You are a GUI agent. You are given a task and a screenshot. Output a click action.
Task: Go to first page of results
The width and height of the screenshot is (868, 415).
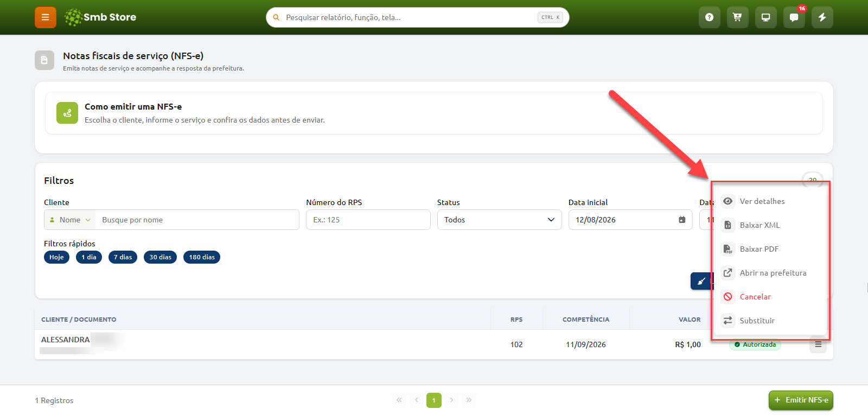coord(399,400)
